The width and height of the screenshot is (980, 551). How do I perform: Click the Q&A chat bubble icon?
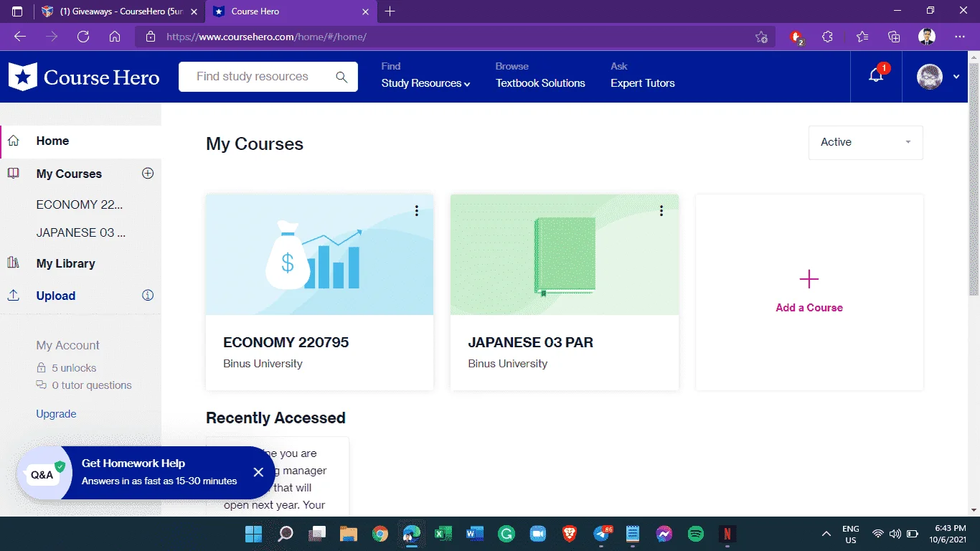tap(44, 474)
